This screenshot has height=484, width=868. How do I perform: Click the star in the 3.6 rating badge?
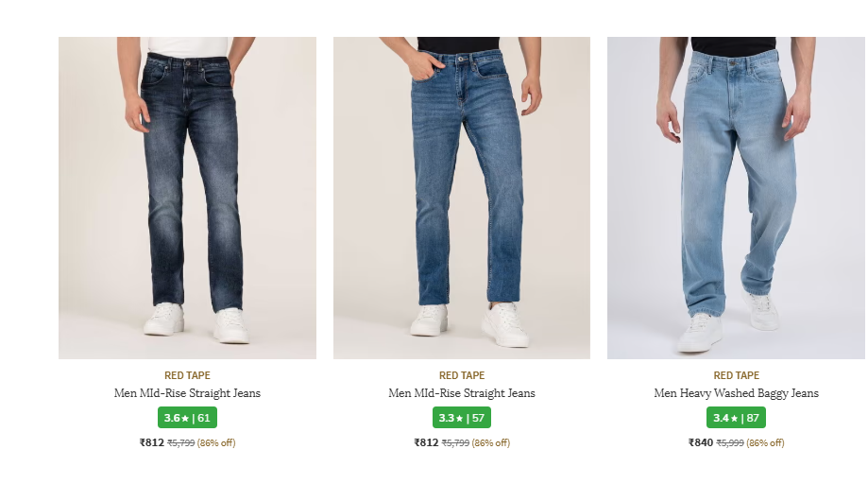tap(185, 418)
